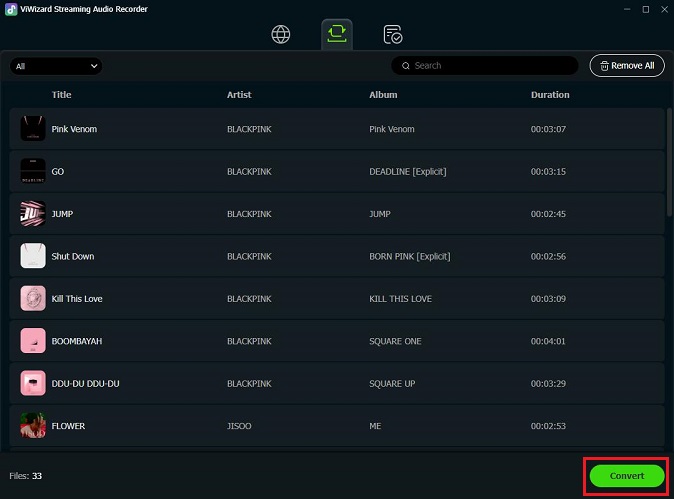Click the Files: 33 count label
The image size is (674, 499).
pyautogui.click(x=25, y=476)
